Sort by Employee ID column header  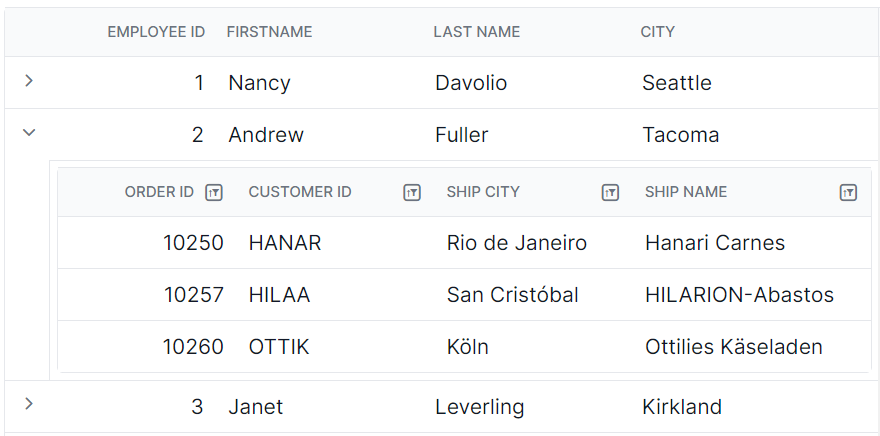(156, 32)
